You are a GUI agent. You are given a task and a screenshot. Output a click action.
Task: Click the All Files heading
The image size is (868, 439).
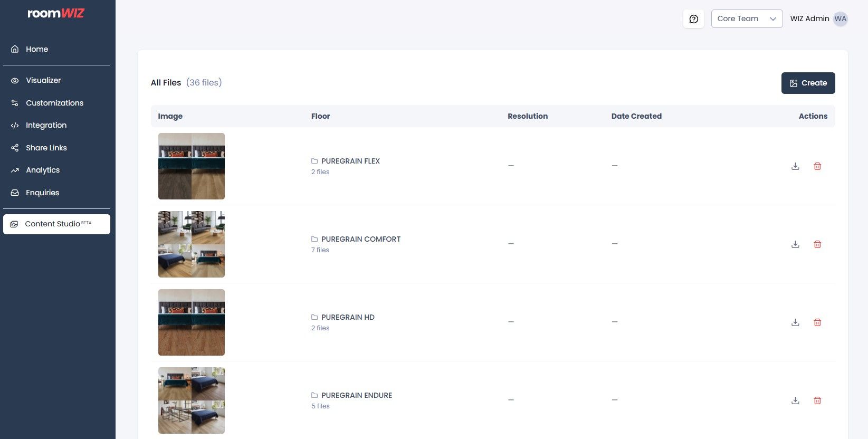166,83
